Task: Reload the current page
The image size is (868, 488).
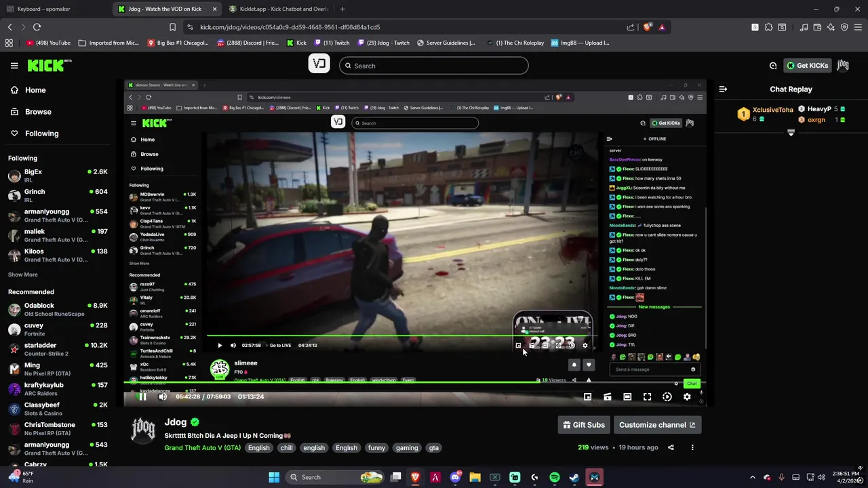Action: (37, 27)
